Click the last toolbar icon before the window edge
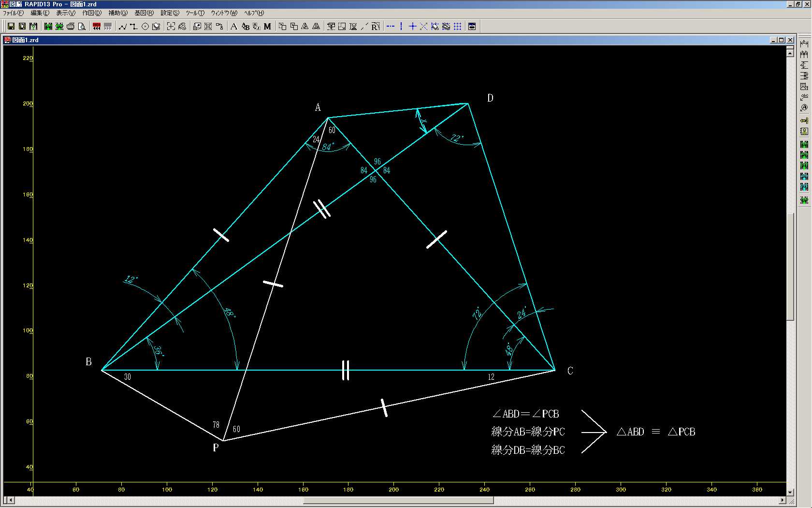This screenshot has height=508, width=812. click(x=472, y=26)
